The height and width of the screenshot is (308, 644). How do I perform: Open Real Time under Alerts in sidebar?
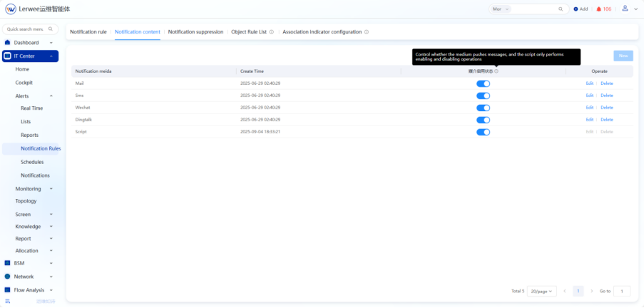click(31, 108)
